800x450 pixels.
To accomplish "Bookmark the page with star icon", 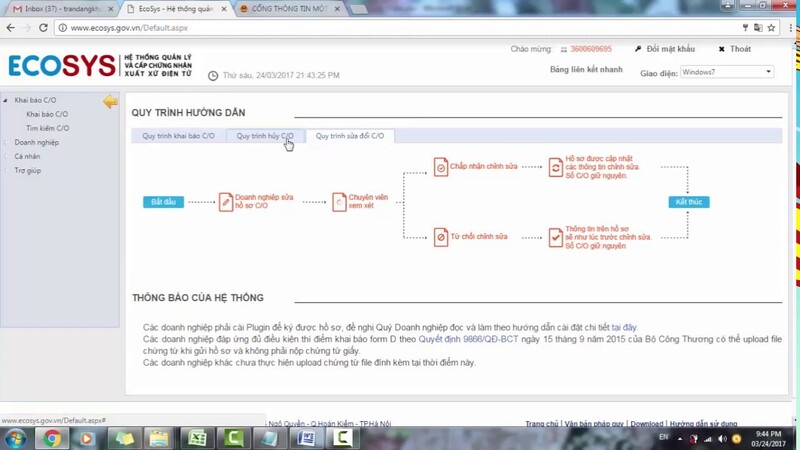I will 771,28.
